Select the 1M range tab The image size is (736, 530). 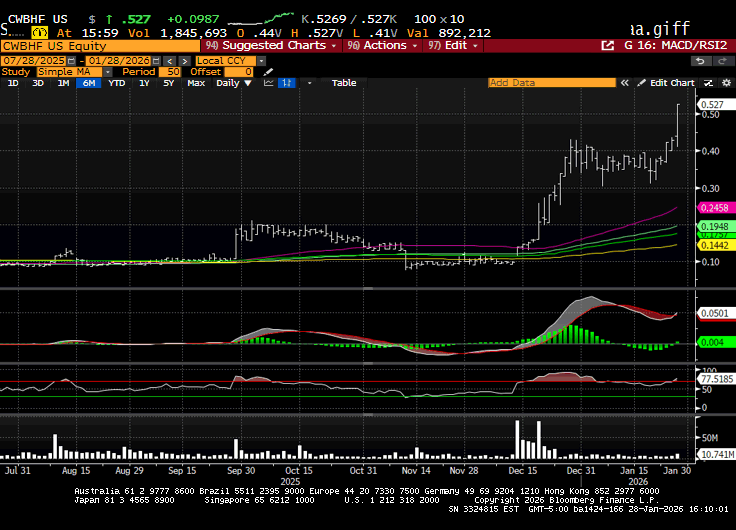[x=63, y=83]
